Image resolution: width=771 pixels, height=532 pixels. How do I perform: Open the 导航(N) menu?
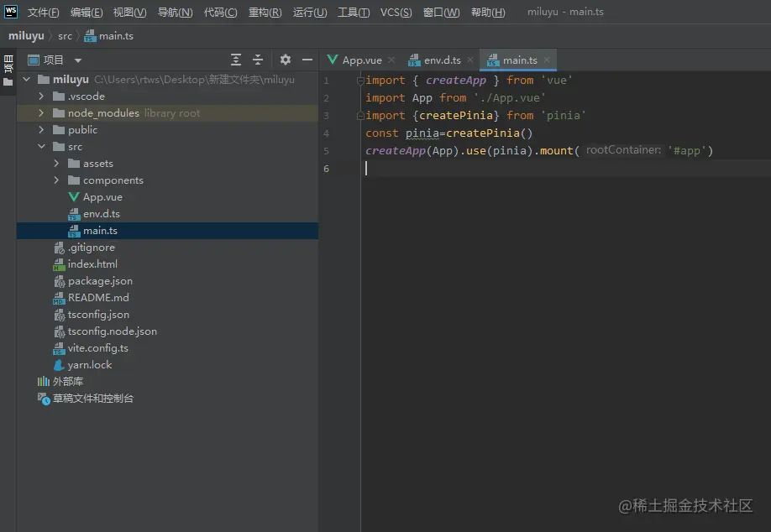[175, 13]
